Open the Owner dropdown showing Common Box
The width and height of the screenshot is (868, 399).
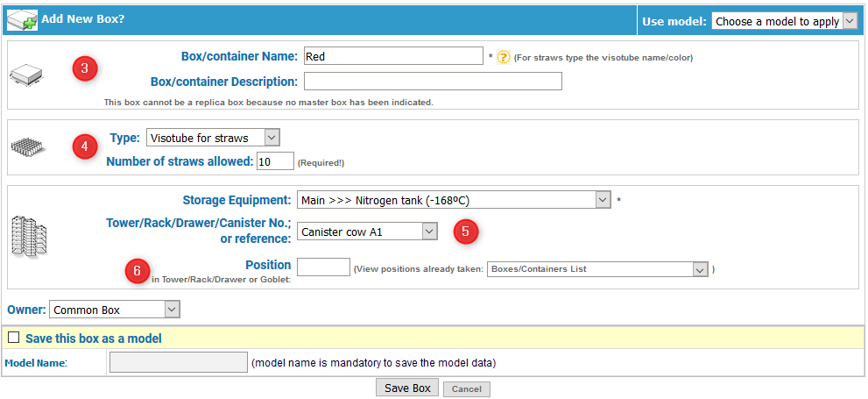[x=115, y=310]
